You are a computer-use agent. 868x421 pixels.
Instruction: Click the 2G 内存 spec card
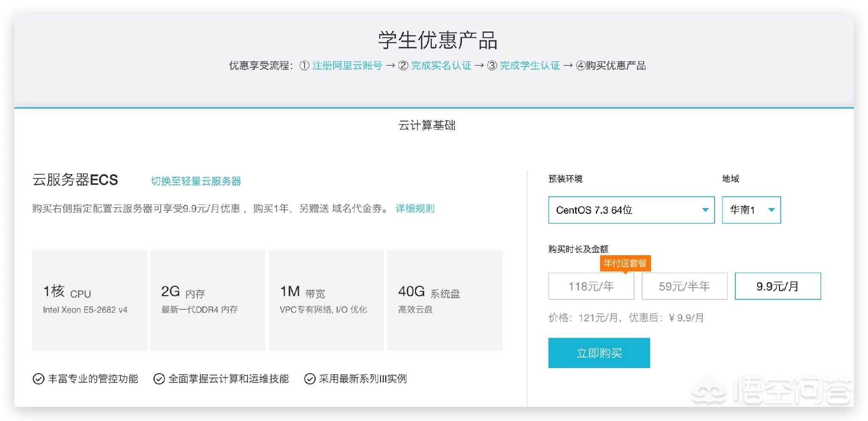tap(208, 300)
